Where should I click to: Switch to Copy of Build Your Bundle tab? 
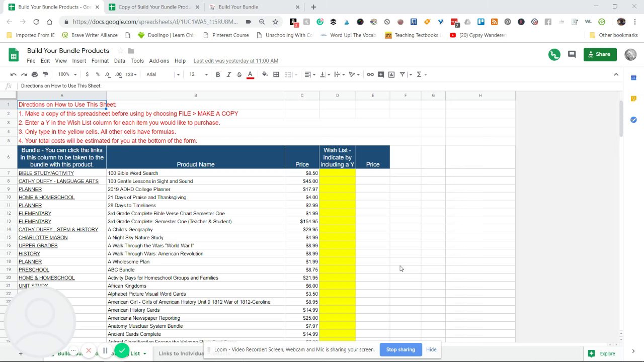(153, 7)
